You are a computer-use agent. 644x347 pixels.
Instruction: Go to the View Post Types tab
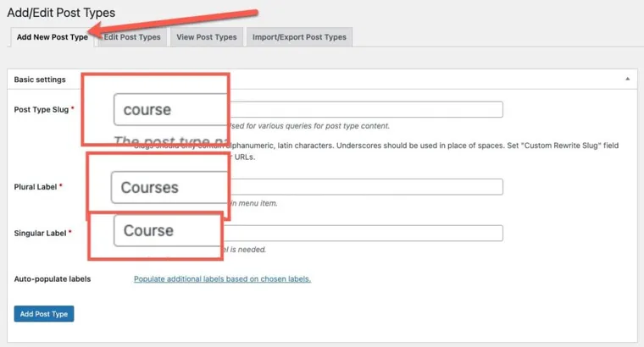coord(207,37)
